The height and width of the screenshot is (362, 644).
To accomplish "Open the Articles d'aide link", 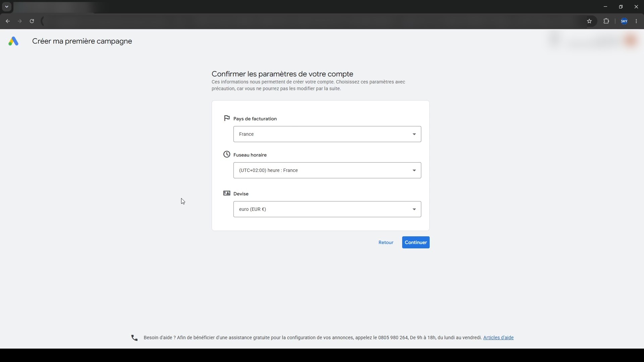I will click(x=498, y=338).
